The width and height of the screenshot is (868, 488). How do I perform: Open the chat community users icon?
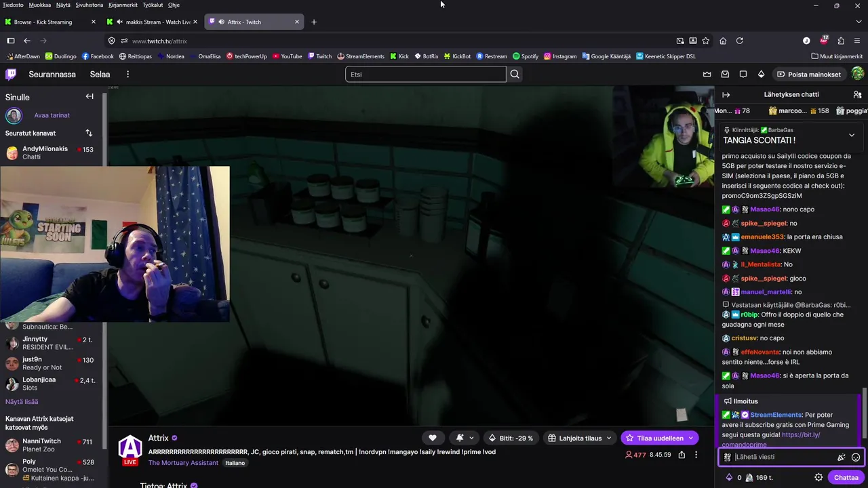tap(857, 95)
